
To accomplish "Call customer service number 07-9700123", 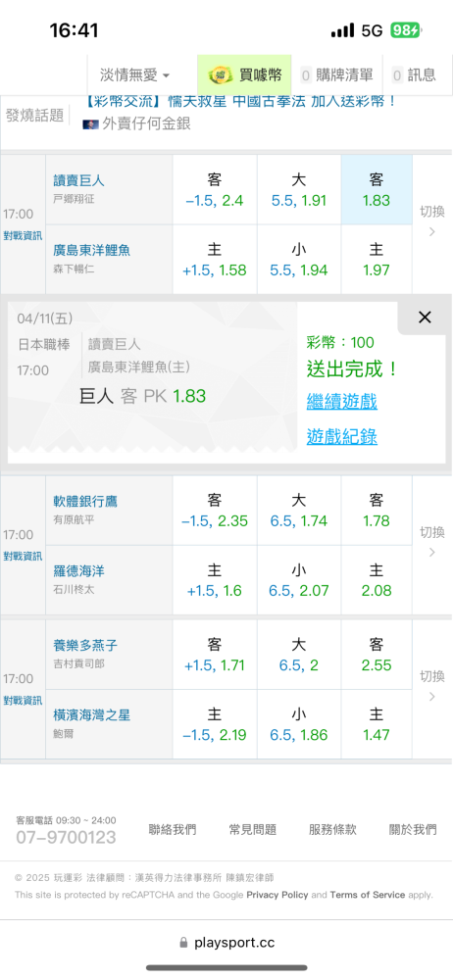I will 66,838.
